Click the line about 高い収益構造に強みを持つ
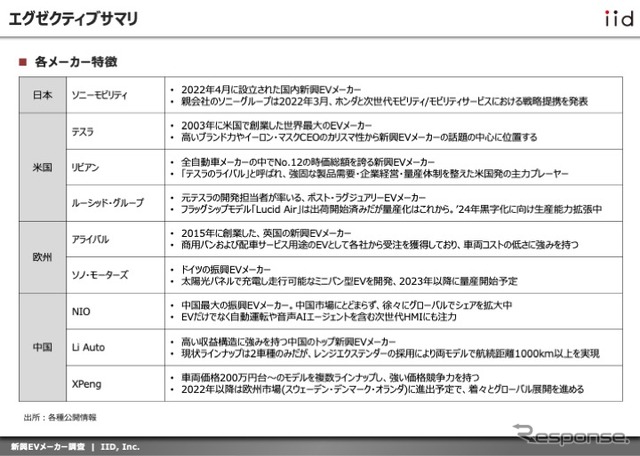 289,342
